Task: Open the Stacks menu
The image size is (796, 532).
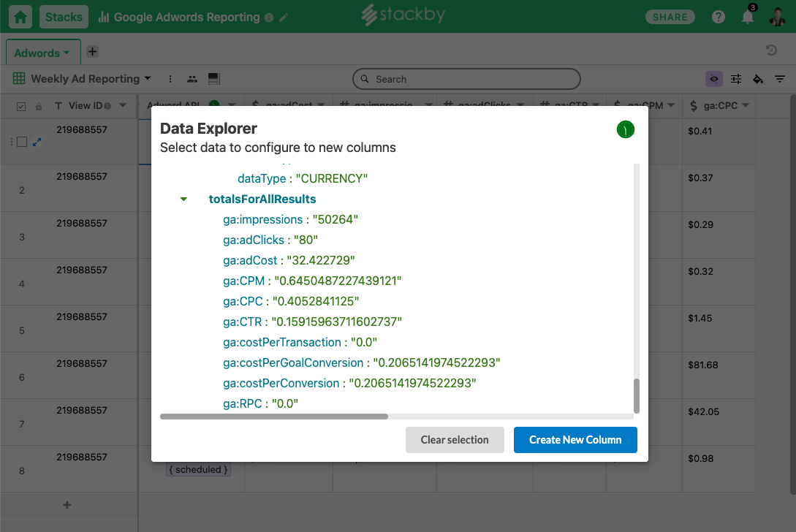Action: [64, 17]
